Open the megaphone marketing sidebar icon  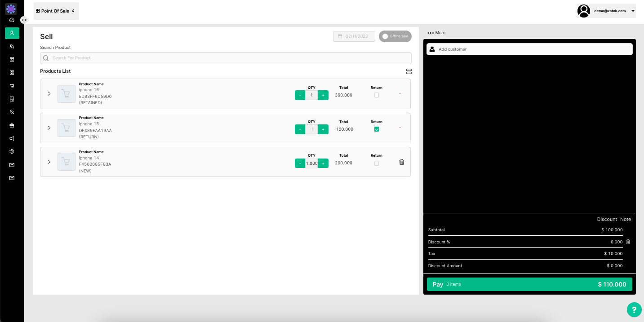click(x=12, y=139)
